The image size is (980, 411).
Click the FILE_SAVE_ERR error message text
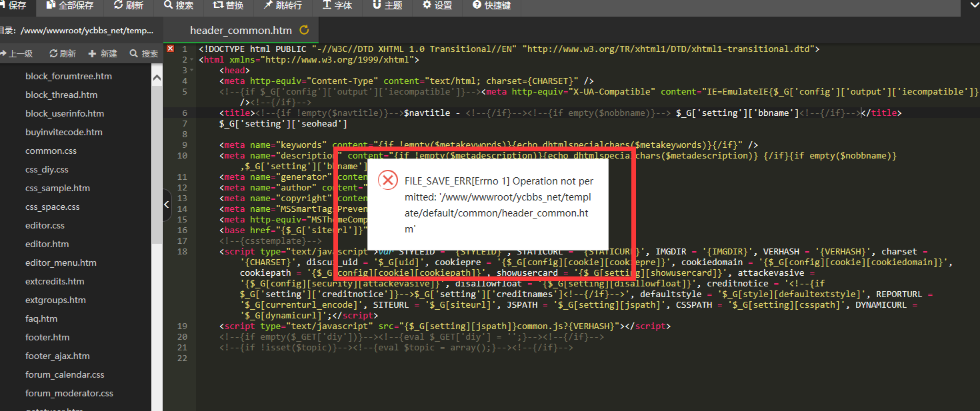pos(499,205)
